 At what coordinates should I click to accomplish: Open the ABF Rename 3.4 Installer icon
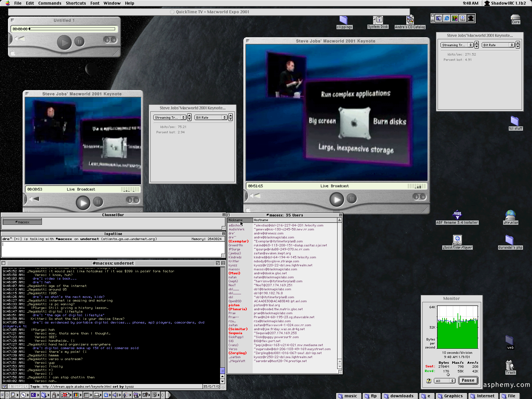click(458, 215)
